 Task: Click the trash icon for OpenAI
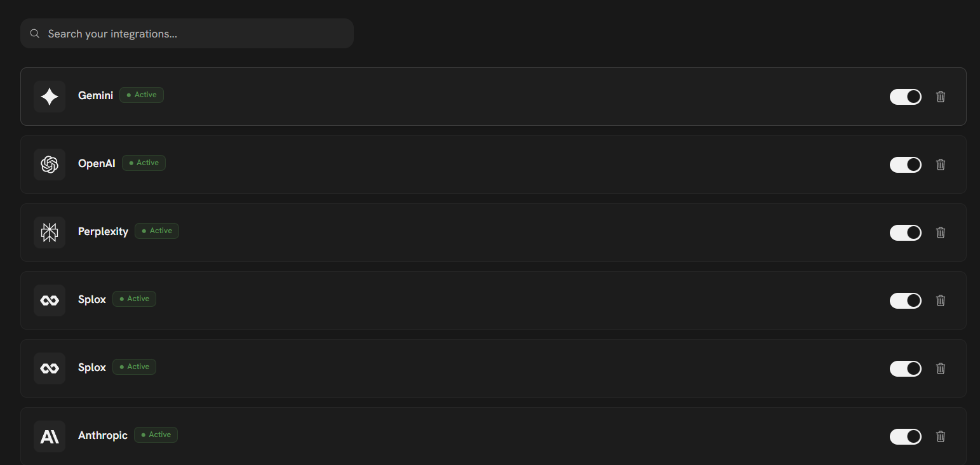click(x=941, y=165)
